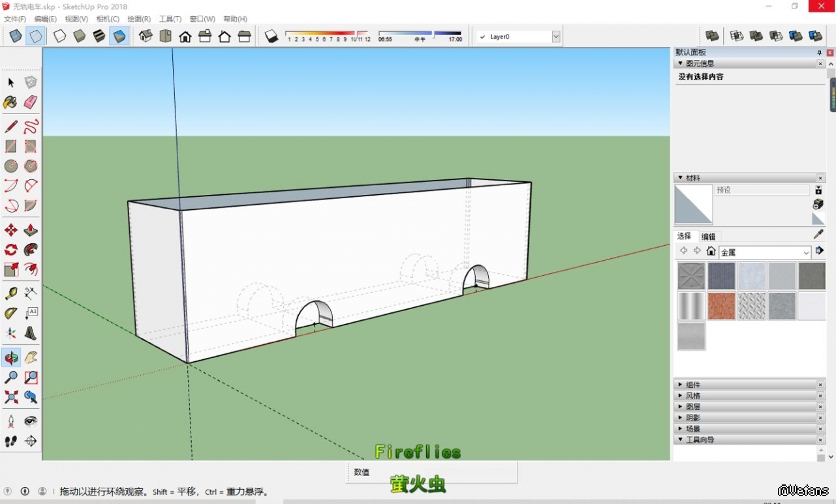Toggle shadows on or off
836x504 pixels.
271,37
